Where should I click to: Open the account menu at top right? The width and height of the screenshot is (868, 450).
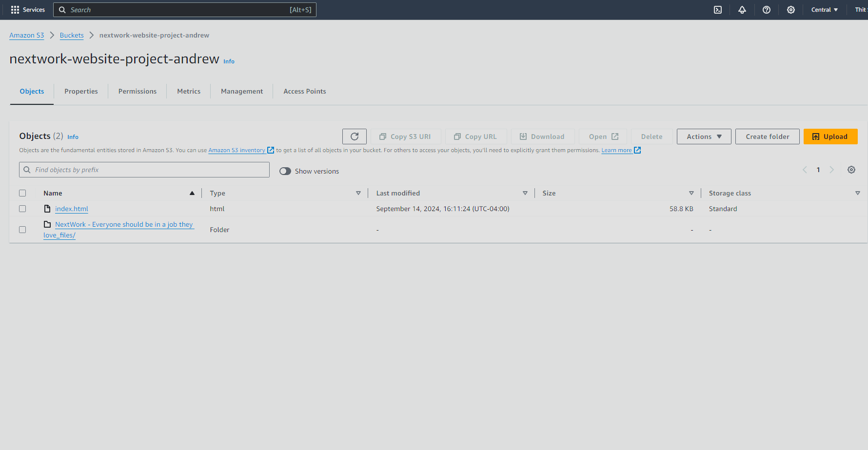click(x=861, y=10)
